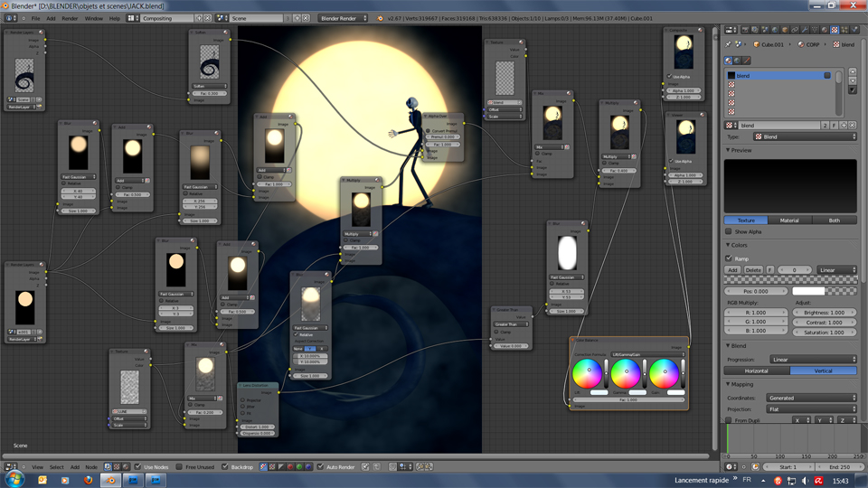This screenshot has width=868, height=488.
Task: Enable the Show Alpha checkbox
Action: [729, 231]
